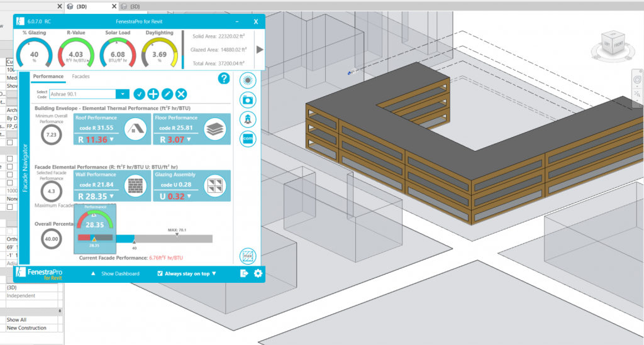The height and width of the screenshot is (345, 644).
Task: Click the rocket launch icon
Action: 248,119
